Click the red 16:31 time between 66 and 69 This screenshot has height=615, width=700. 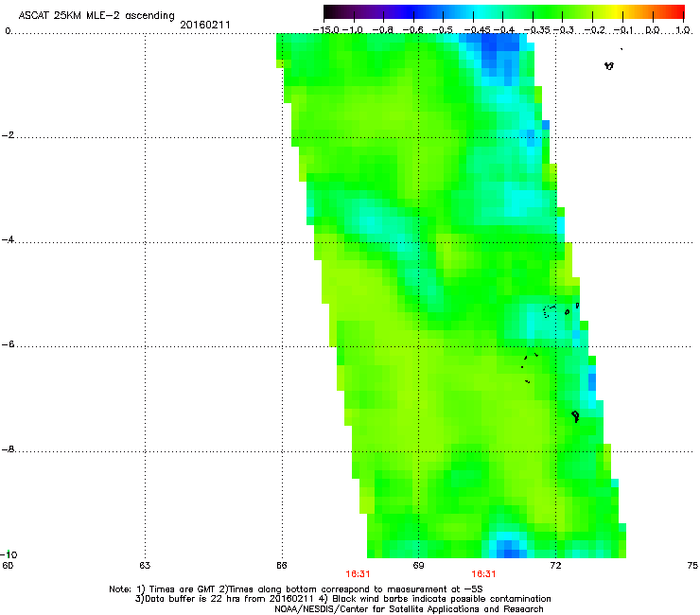point(358,574)
